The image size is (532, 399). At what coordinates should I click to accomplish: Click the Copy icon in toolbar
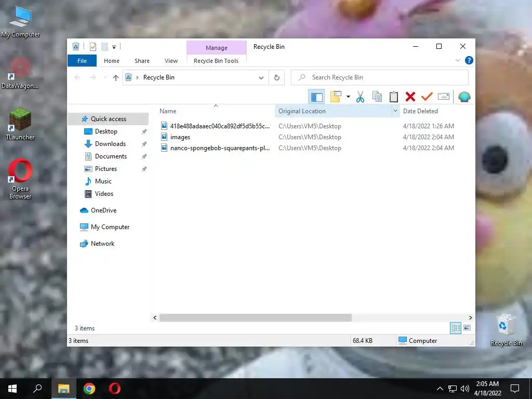coord(377,97)
